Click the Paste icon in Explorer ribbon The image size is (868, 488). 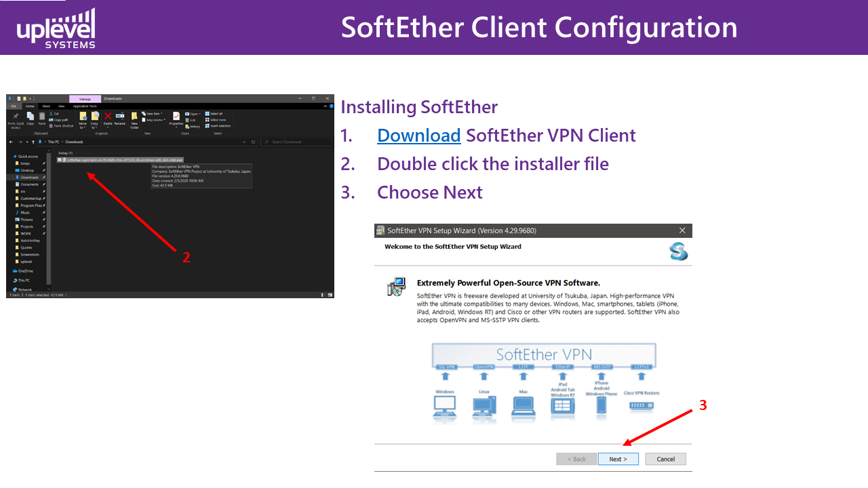click(42, 119)
